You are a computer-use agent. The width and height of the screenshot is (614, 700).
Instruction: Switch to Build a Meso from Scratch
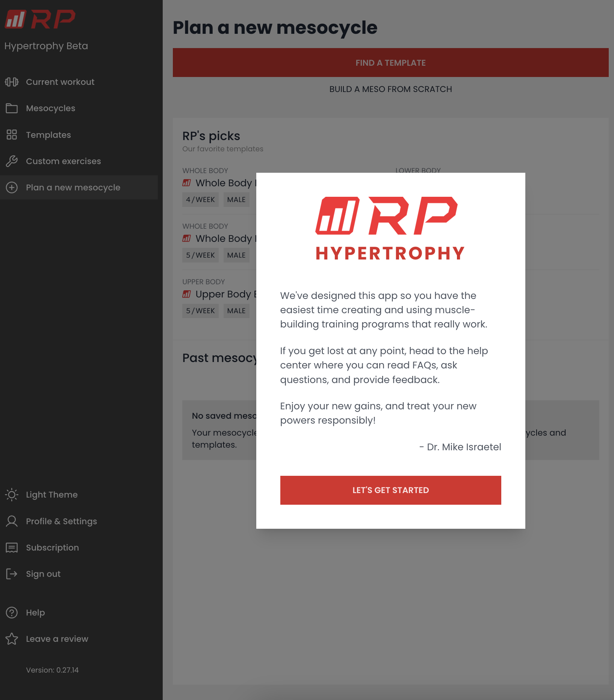(x=390, y=89)
